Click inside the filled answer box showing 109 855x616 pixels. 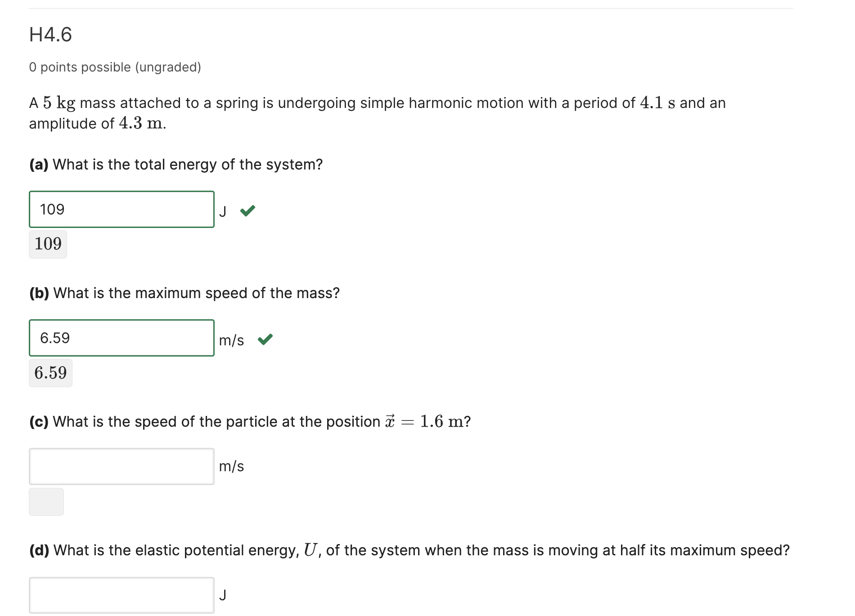121,209
